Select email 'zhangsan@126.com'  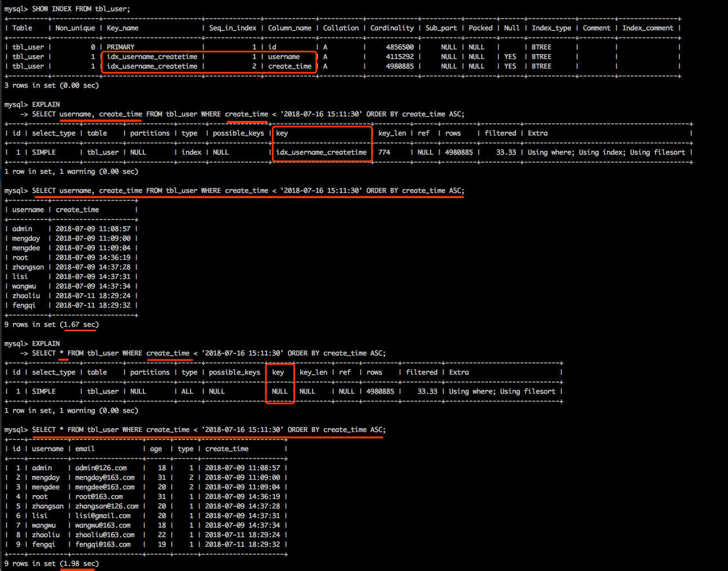tap(107, 506)
